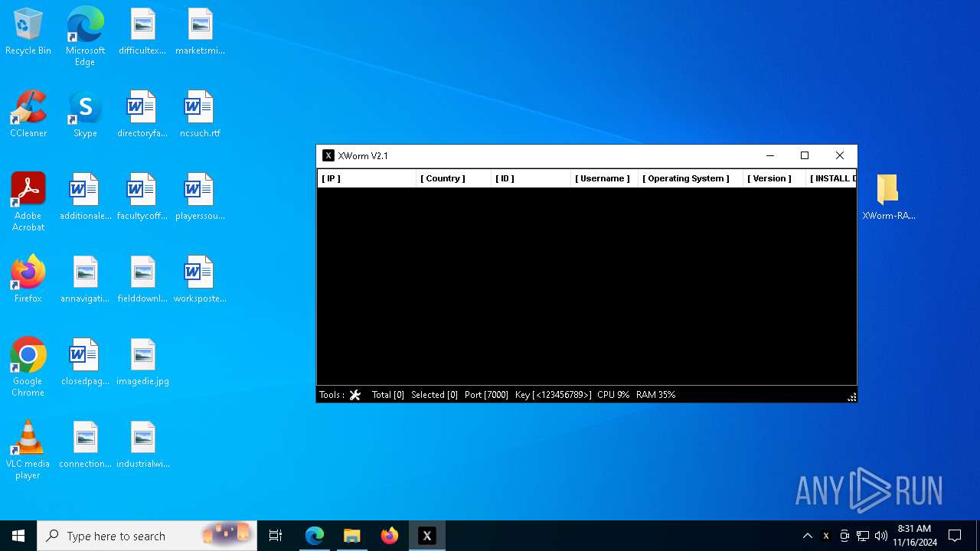Show hidden system tray icons
Screen dimensions: 980x551
point(807,536)
